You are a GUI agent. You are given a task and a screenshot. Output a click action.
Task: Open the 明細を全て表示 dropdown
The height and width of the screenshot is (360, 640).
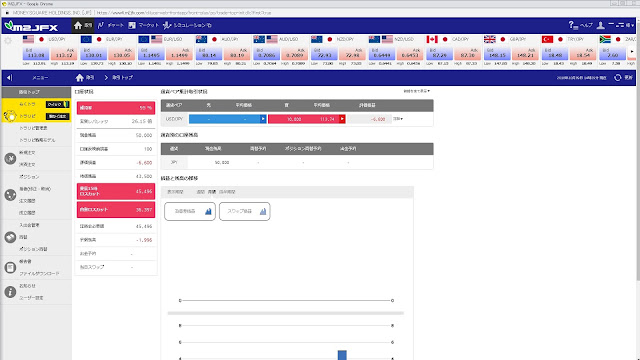click(416, 91)
